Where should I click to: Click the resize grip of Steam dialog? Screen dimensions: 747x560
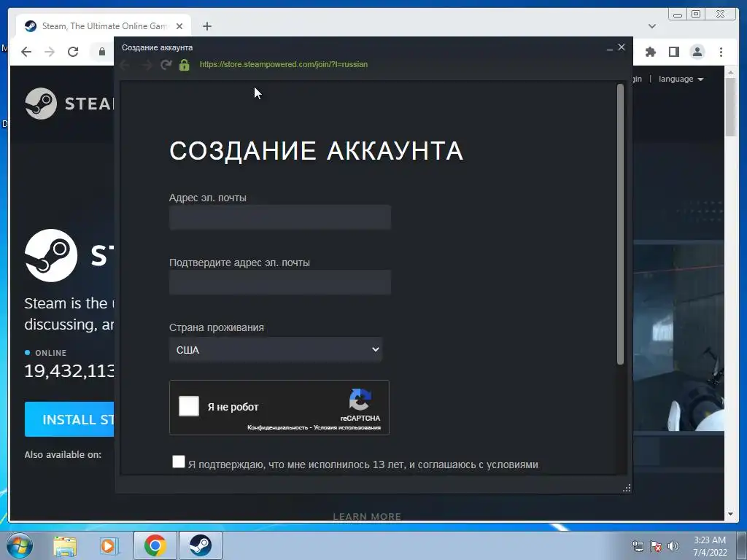(627, 488)
